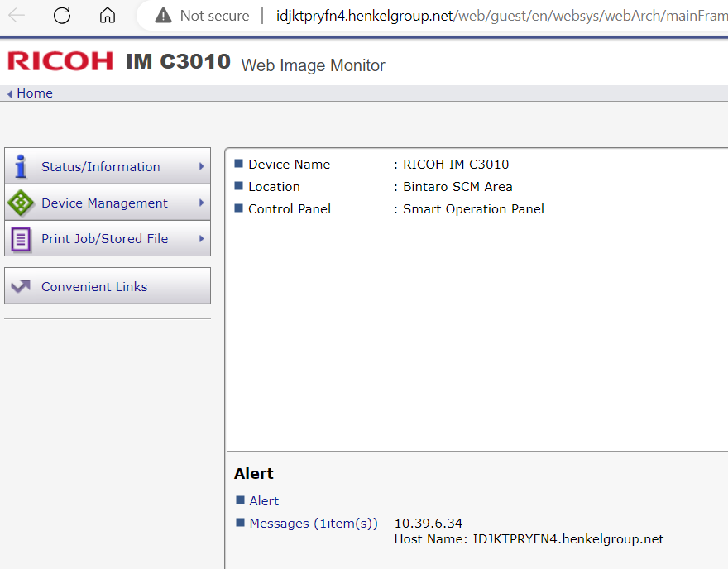Select the Host Name IDJKTPRYFN4.henkelgroup.net text
Image resolution: width=728 pixels, height=569 pixels.
pyautogui.click(x=529, y=539)
